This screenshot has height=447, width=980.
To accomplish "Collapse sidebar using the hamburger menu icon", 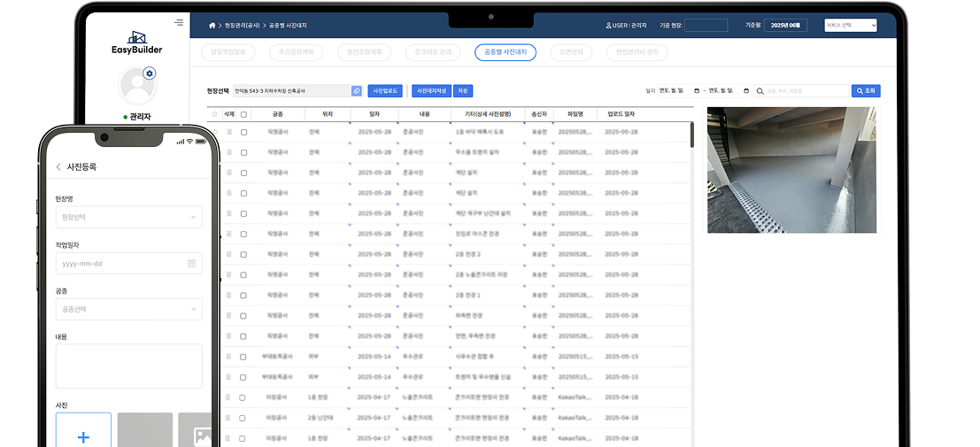I will click(180, 22).
